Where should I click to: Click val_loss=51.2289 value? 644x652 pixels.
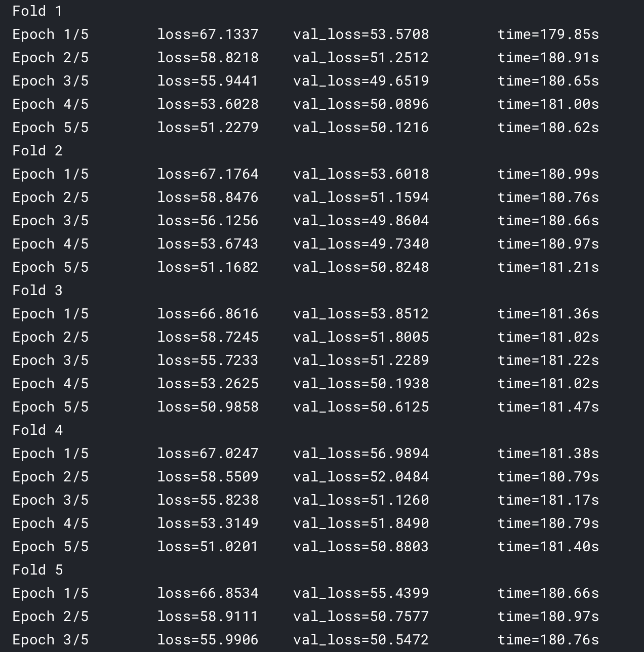pyautogui.click(x=360, y=360)
